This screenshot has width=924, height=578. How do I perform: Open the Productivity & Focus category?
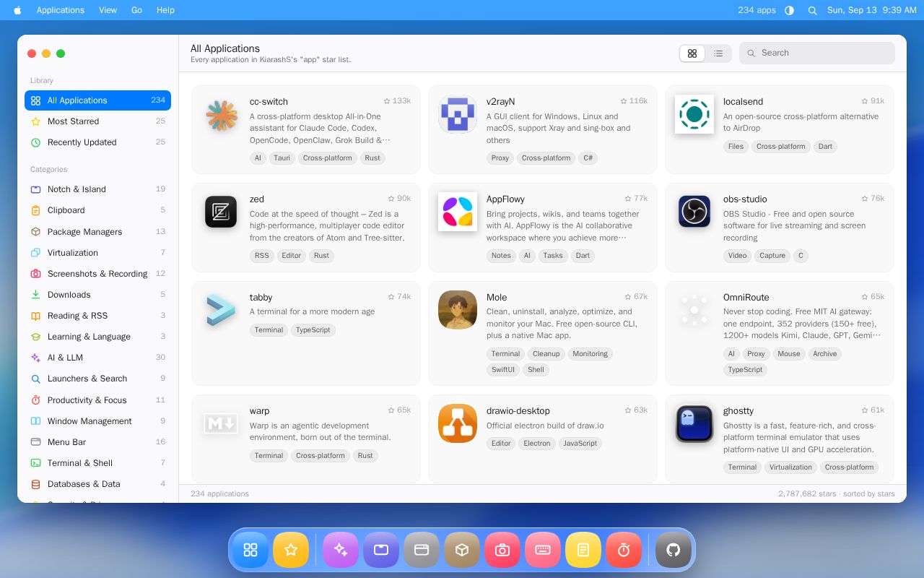pyautogui.click(x=97, y=400)
